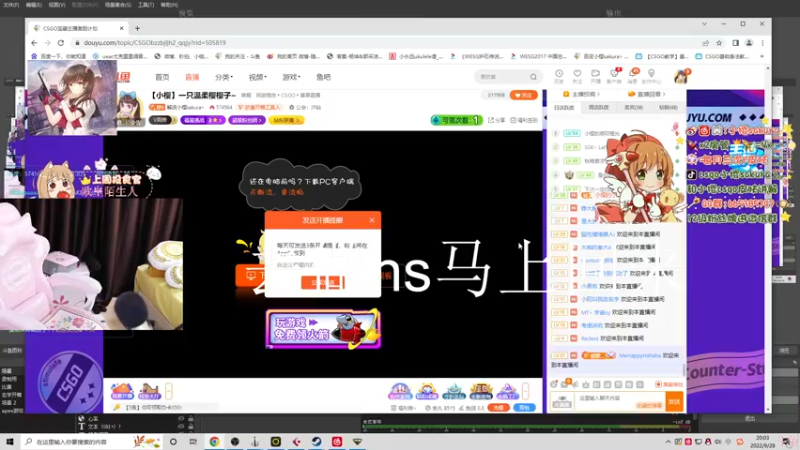This screenshot has height=450, width=800.
Task: Toggle 文本 source lock in OBS
Action: click(190, 427)
